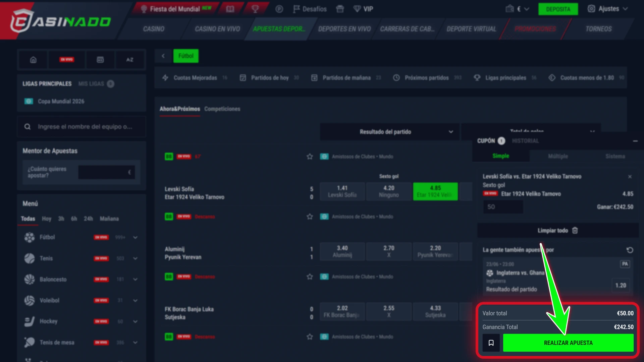Select the 3.40 Aluminij odds
Image resolution: width=644 pixels, height=362 pixels.
click(342, 251)
